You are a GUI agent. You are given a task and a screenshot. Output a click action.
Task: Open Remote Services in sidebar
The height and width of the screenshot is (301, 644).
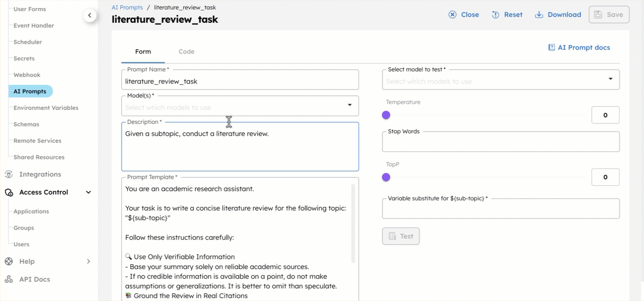tap(38, 141)
